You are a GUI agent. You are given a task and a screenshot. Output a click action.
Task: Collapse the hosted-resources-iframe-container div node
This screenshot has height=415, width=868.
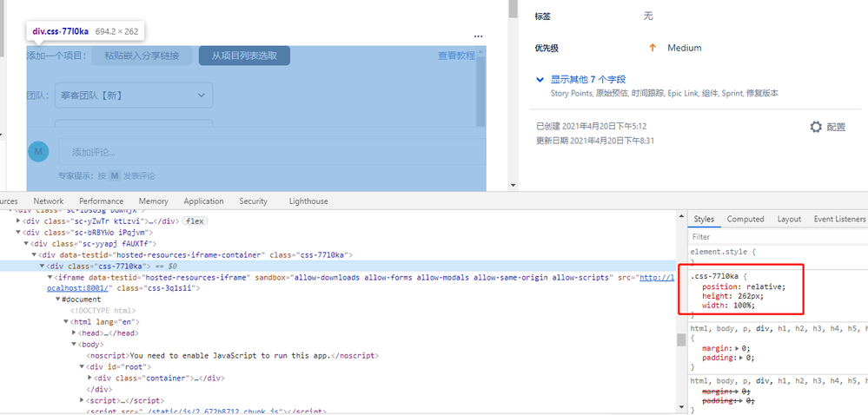pos(35,255)
